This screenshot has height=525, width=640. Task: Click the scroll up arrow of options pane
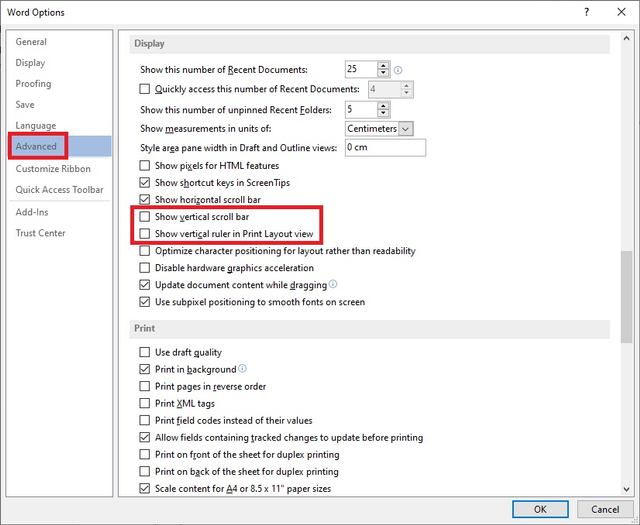pyautogui.click(x=627, y=38)
